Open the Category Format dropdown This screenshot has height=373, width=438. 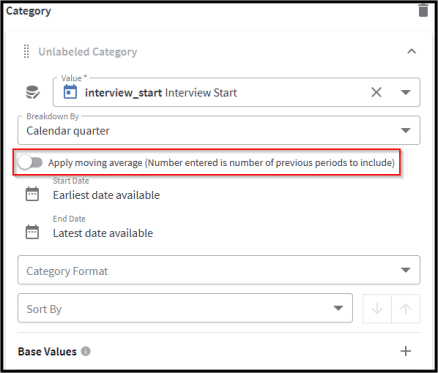pos(219,270)
